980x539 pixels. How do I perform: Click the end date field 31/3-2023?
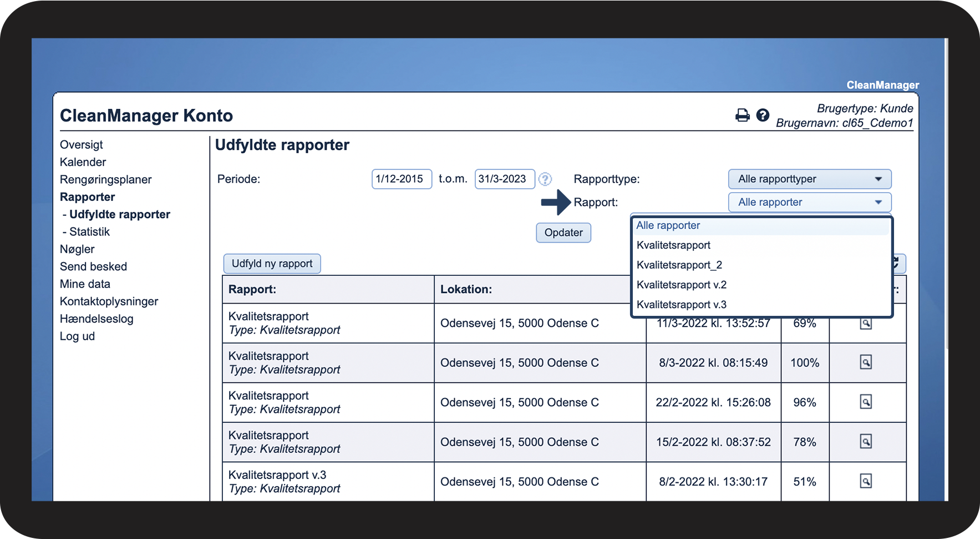point(504,179)
